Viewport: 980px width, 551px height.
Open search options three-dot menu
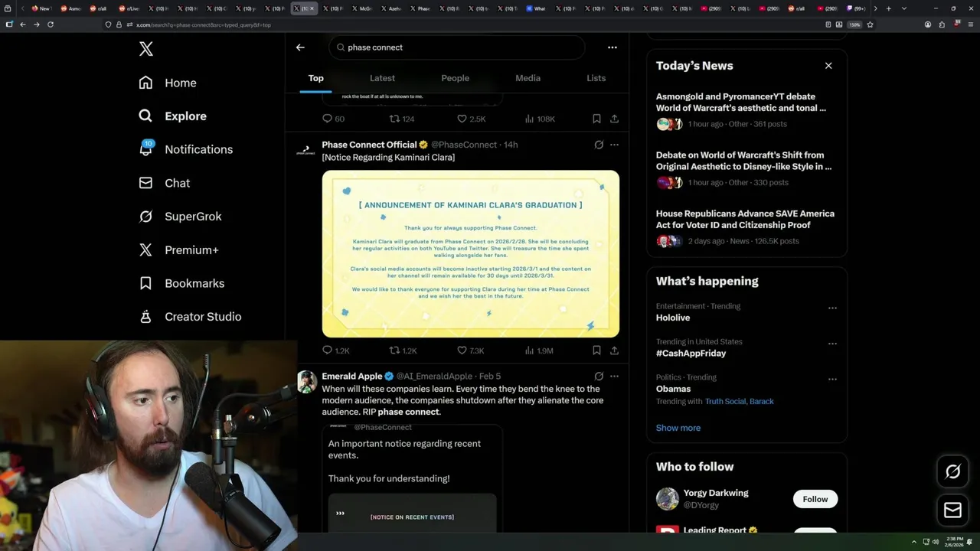click(x=612, y=47)
